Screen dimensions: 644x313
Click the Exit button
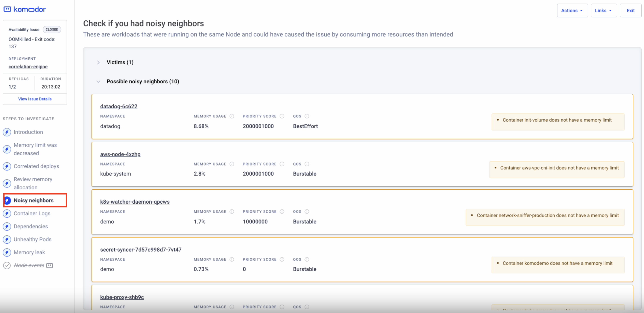point(630,11)
